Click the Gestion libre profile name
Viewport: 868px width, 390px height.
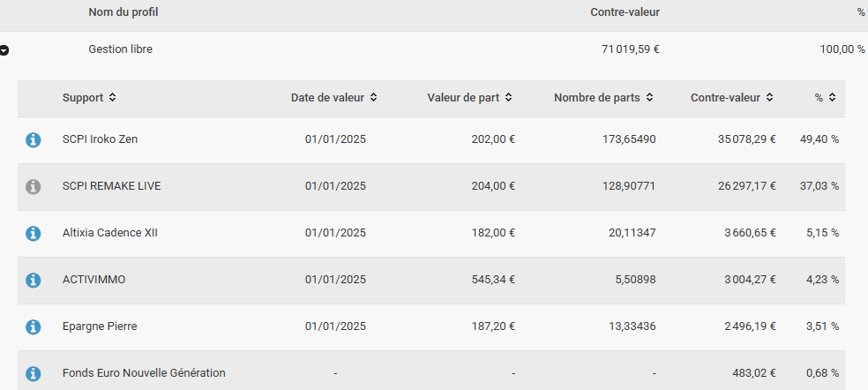tap(121, 49)
